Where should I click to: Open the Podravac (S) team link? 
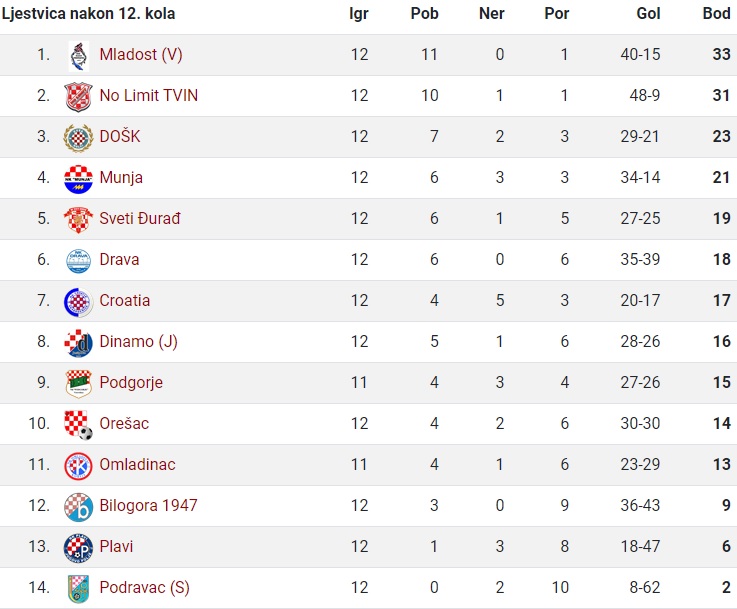[x=144, y=587]
